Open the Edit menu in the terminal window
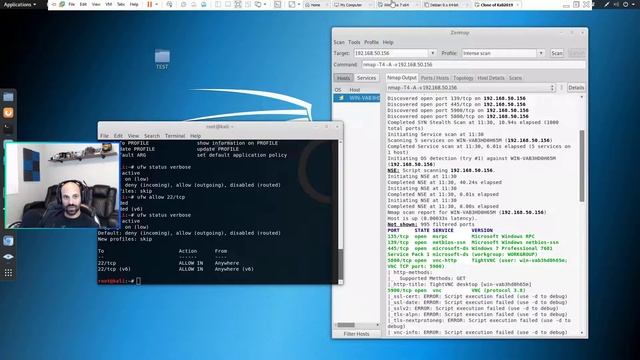640x360 pixels. tap(118, 136)
